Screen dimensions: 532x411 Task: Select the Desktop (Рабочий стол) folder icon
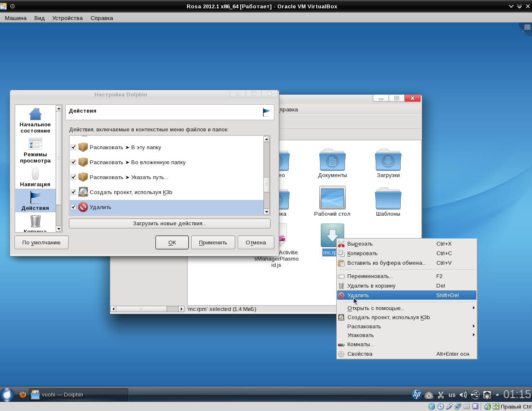[332, 198]
